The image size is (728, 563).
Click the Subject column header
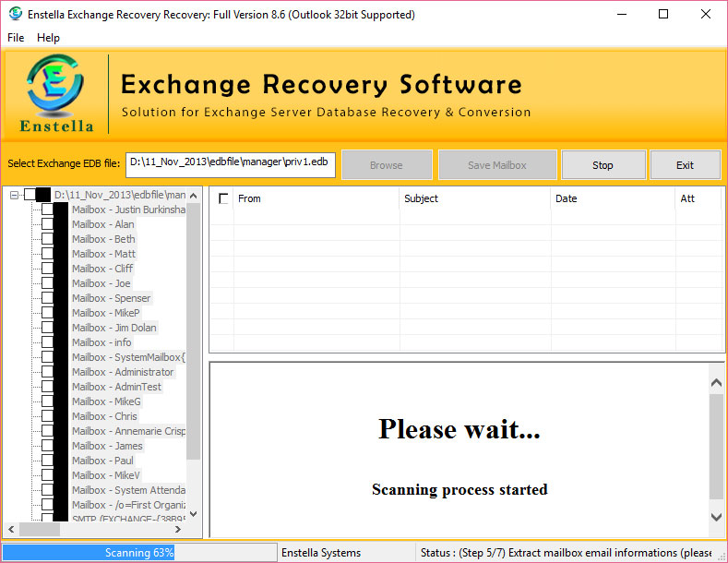pyautogui.click(x=475, y=198)
